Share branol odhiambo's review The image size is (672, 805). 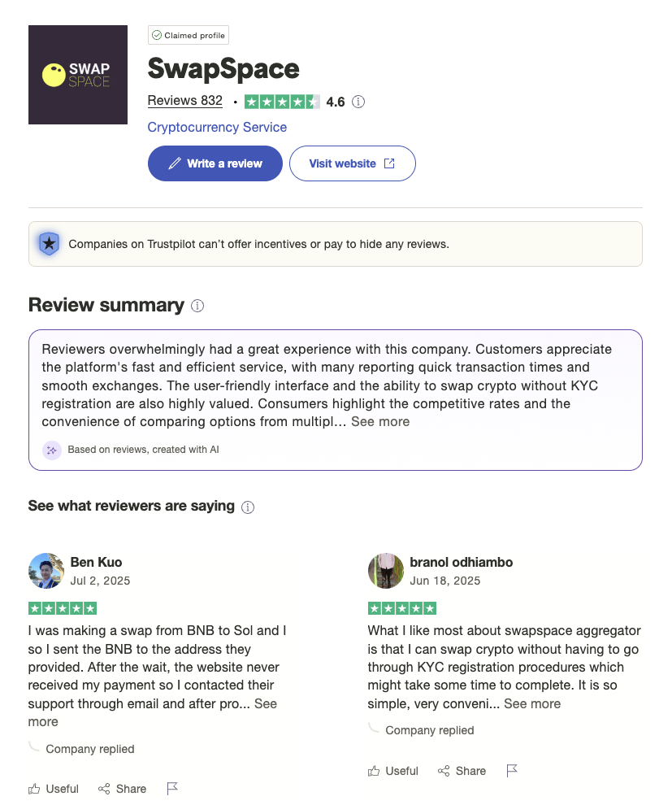pos(462,771)
